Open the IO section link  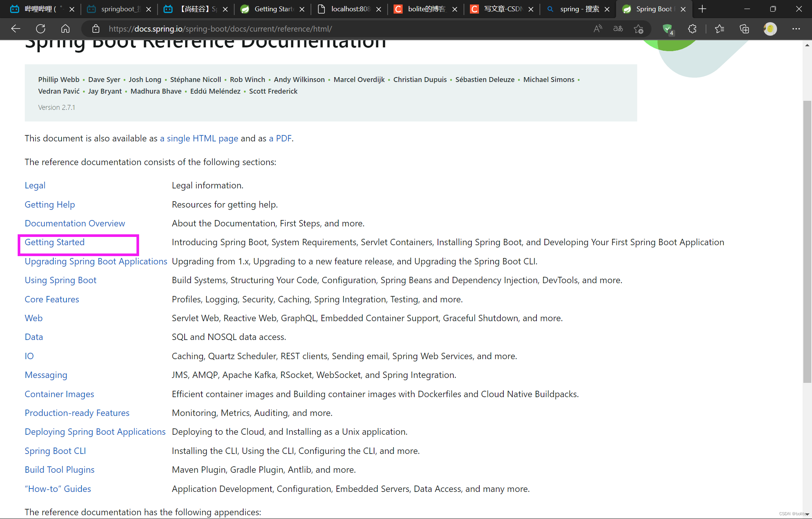click(x=29, y=356)
